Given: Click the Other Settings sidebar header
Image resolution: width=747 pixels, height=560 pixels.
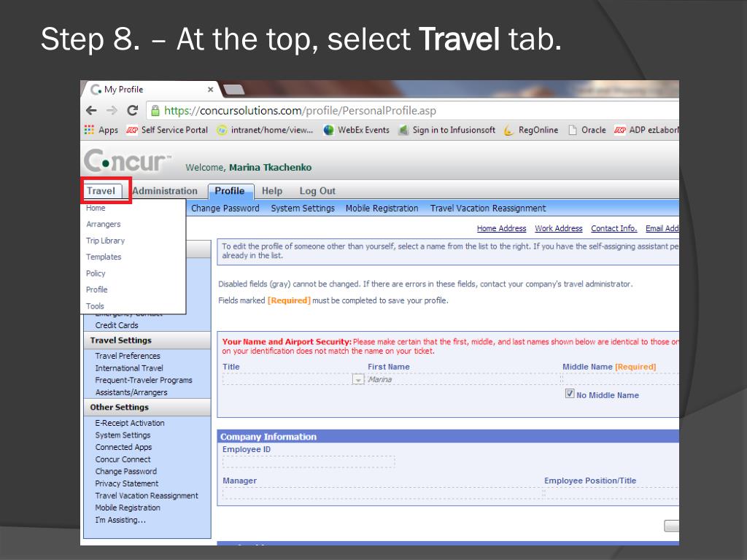Looking at the screenshot, I should click(x=147, y=407).
